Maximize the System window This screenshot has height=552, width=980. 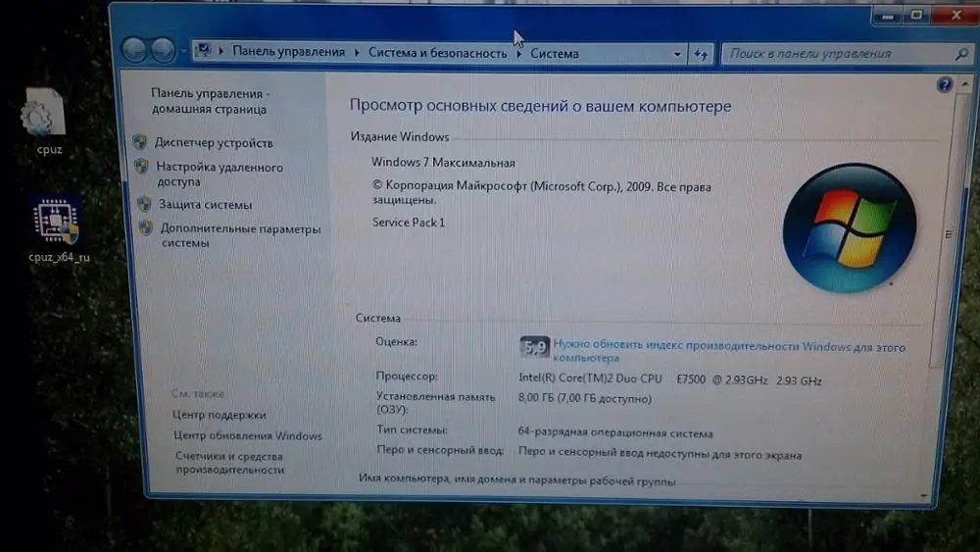tap(916, 15)
